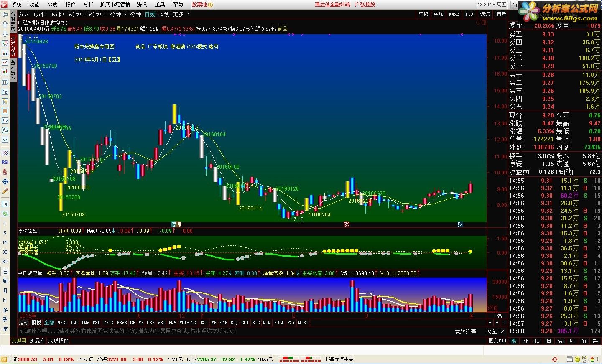Screen dimensions: 602x364
Task: Select the 月 period in sidebar
Action: pyautogui.click(x=5, y=291)
